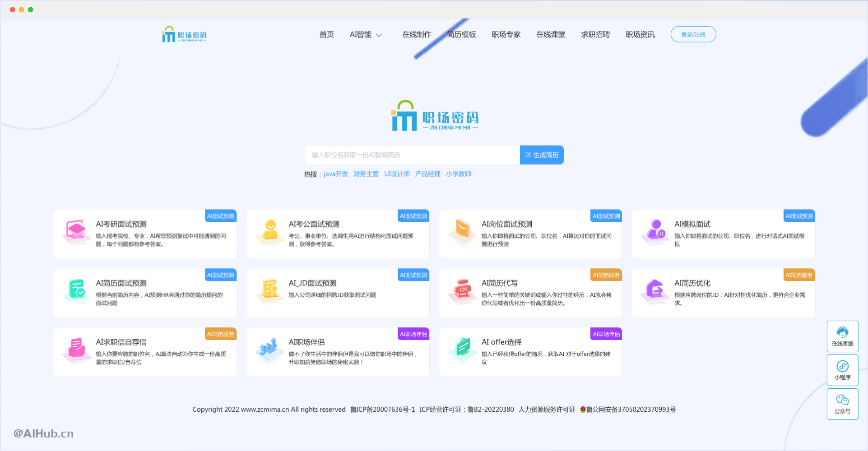Open 在线客服 from the right sidebar
This screenshot has height=451, width=868.
tap(842, 336)
